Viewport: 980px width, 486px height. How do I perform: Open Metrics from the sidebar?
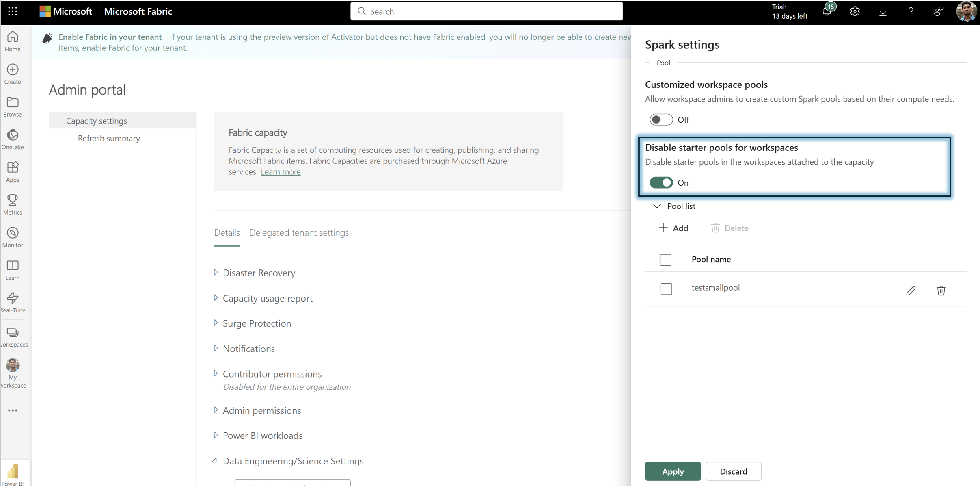13,204
